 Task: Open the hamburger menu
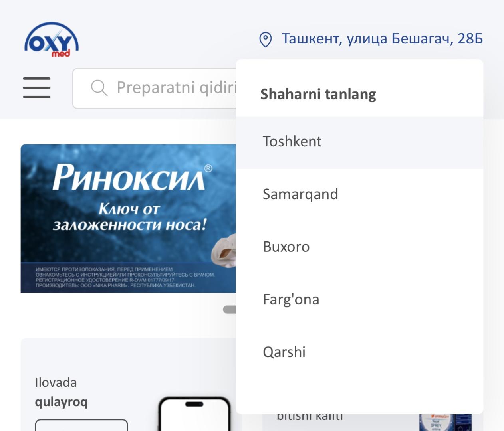[37, 88]
